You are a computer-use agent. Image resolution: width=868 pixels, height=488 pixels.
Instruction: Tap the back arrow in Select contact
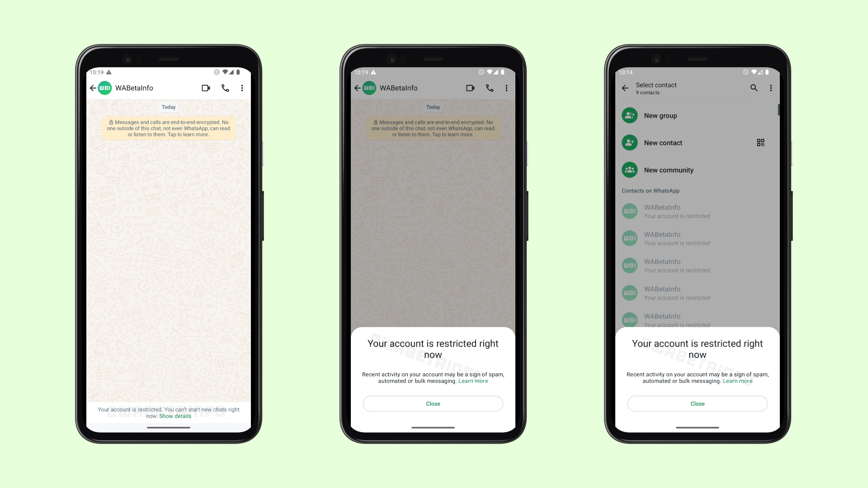pyautogui.click(x=625, y=88)
